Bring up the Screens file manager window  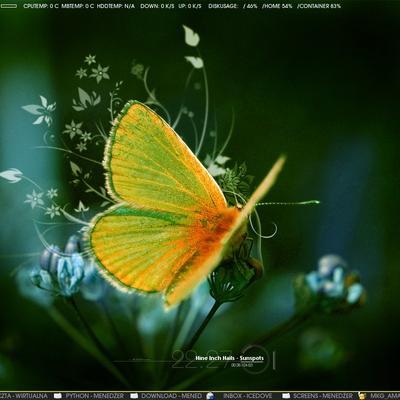pos(323,396)
